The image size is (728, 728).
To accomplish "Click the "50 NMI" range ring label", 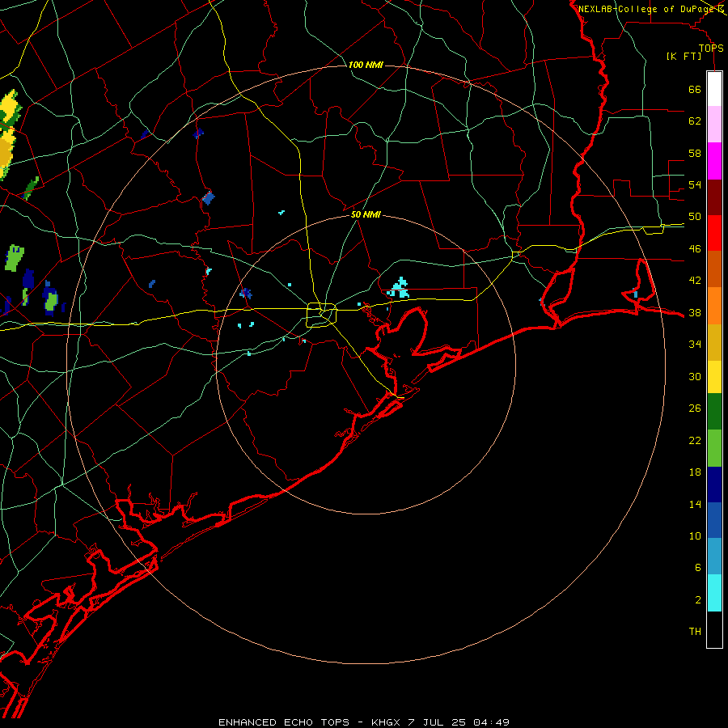I will [366, 214].
